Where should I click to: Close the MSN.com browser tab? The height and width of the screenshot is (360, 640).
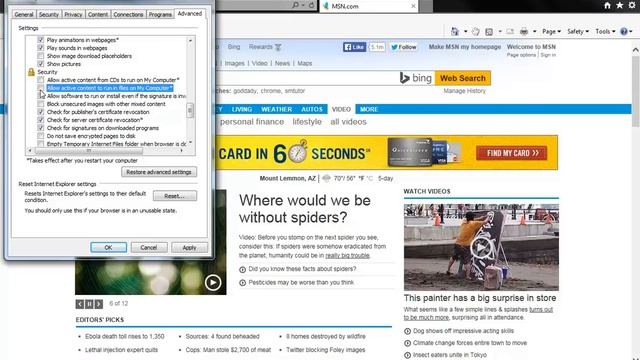[413, 6]
